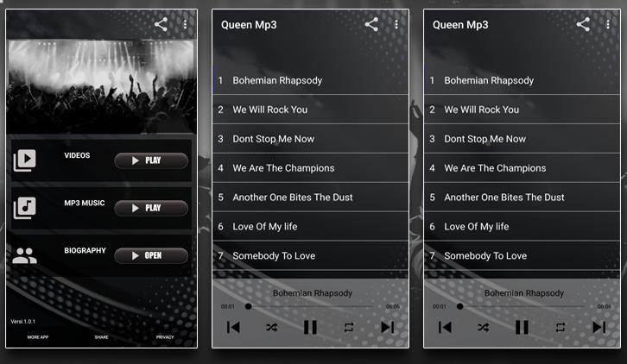The height and width of the screenshot is (364, 627).
Task: Select We Will Rock You in middle playlist
Action: point(310,110)
